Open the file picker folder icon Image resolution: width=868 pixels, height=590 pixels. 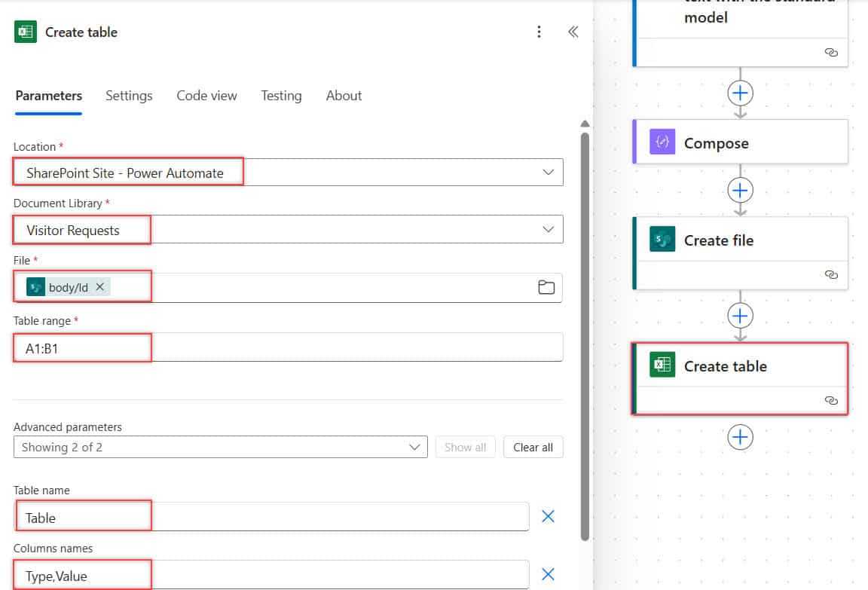tap(546, 286)
